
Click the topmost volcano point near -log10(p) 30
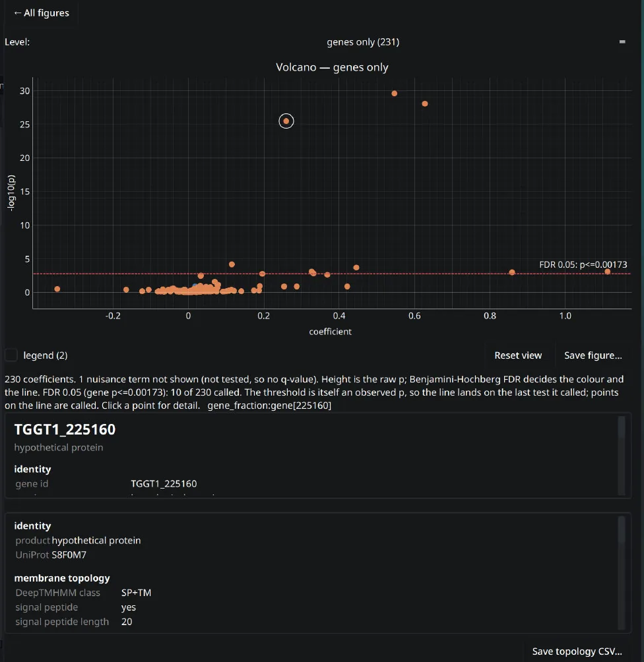pyautogui.click(x=395, y=94)
